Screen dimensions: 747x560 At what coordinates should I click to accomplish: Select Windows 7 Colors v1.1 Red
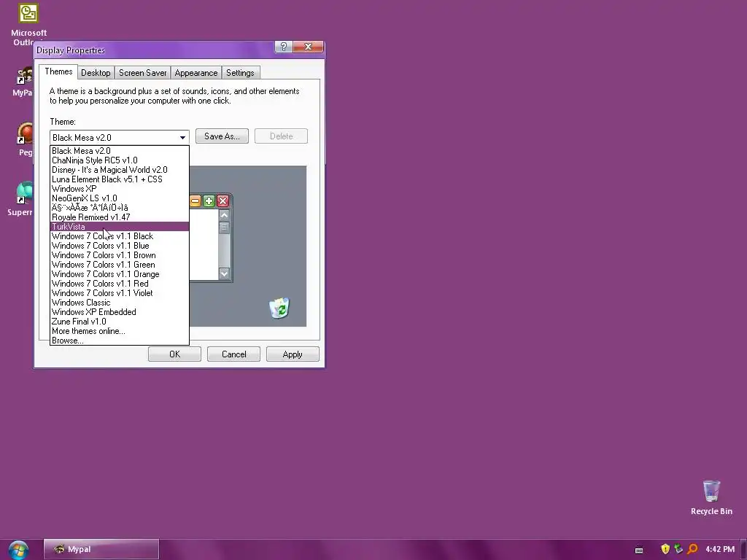pyautogui.click(x=120, y=284)
